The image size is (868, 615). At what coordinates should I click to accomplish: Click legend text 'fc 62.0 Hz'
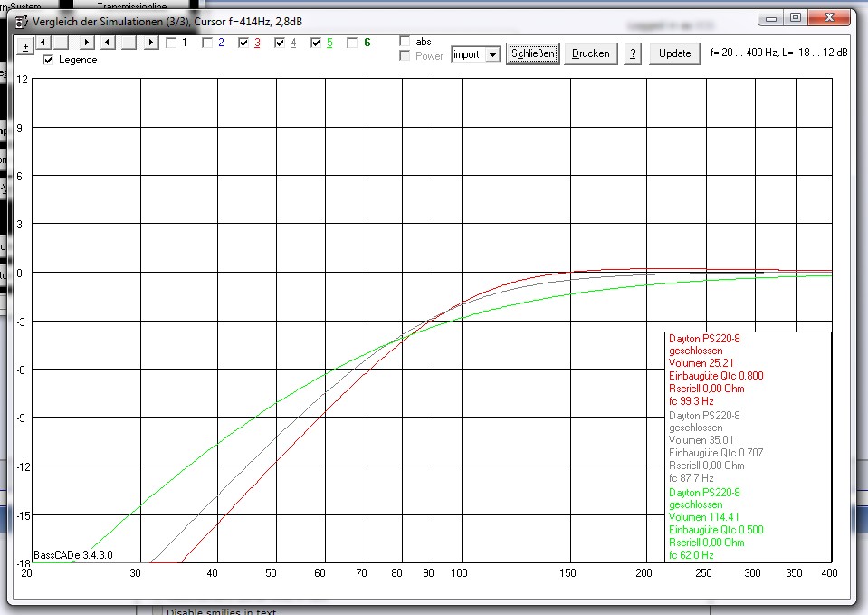coord(691,555)
